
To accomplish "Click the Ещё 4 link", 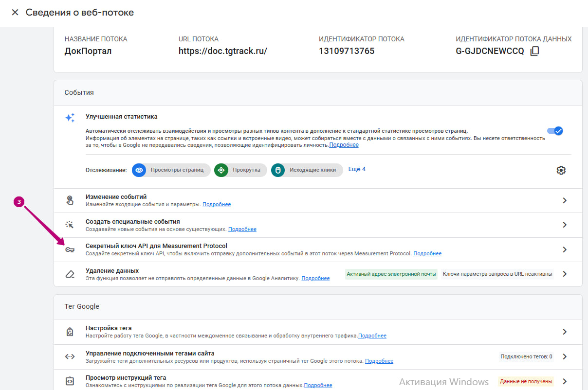I will pos(357,169).
